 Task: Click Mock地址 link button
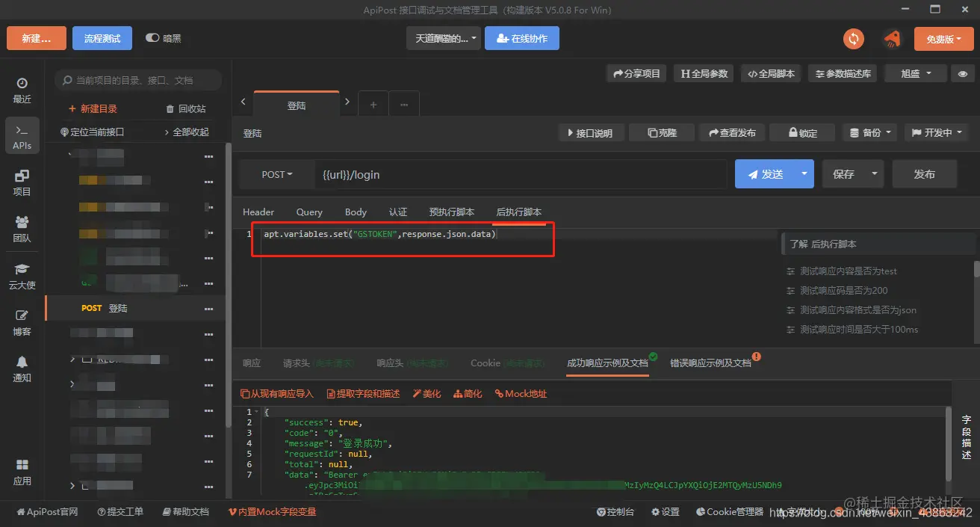[x=521, y=393]
